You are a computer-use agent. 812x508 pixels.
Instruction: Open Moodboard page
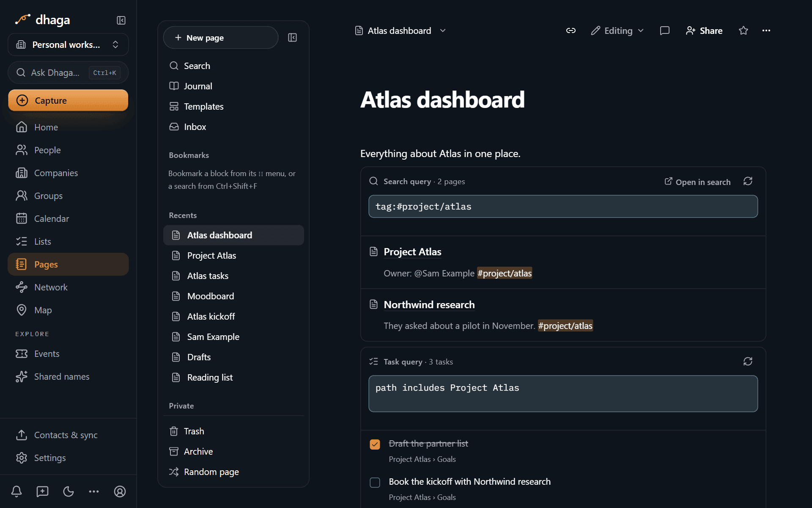(x=233, y=296)
